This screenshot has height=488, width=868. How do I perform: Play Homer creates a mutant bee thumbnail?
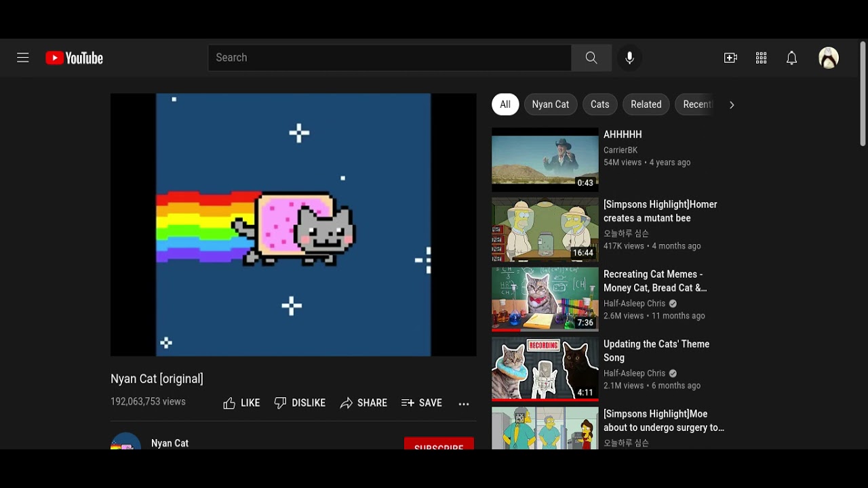pos(545,230)
